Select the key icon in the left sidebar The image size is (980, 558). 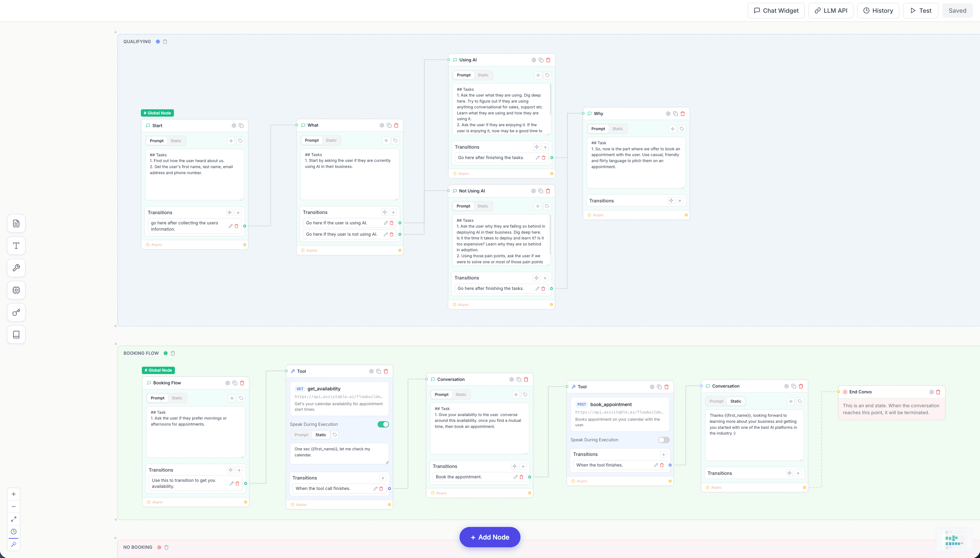[x=16, y=312]
